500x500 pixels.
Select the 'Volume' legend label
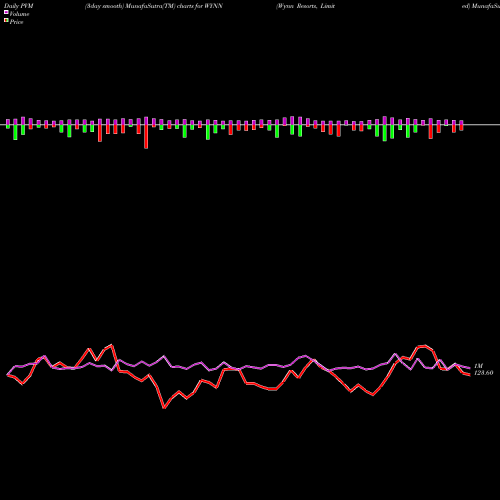(x=19, y=14)
